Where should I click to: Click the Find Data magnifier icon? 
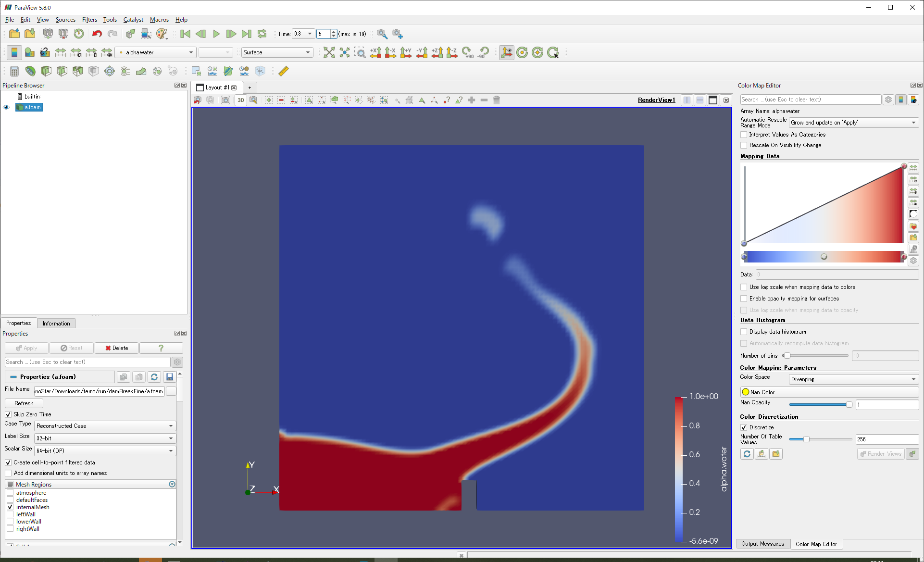tap(382, 34)
